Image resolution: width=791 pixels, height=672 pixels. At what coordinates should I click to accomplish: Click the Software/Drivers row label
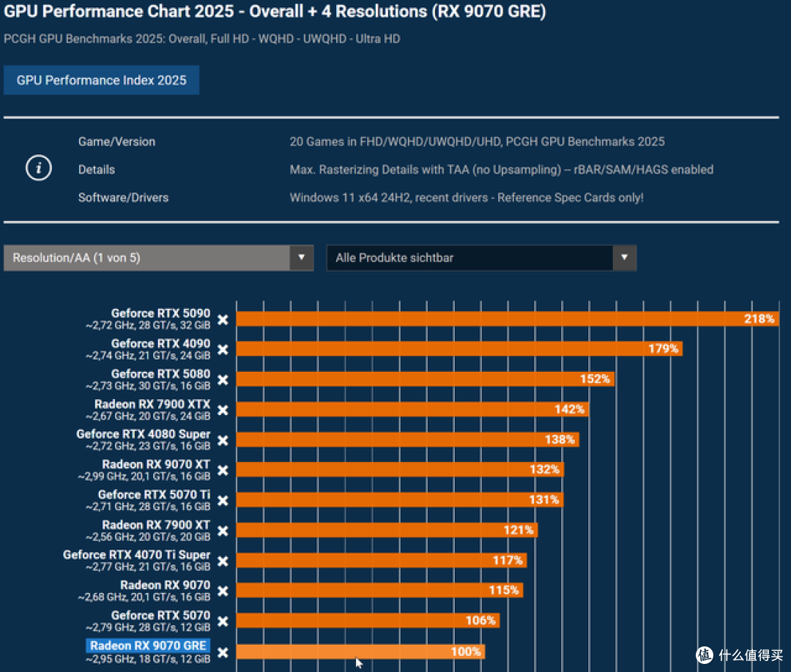pyautogui.click(x=123, y=198)
